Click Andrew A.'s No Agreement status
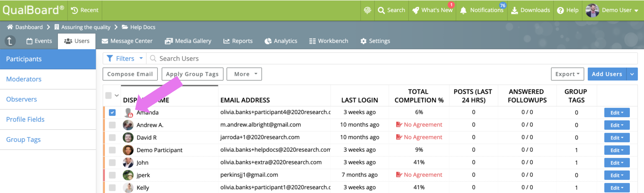The image size is (644, 193). (419, 125)
